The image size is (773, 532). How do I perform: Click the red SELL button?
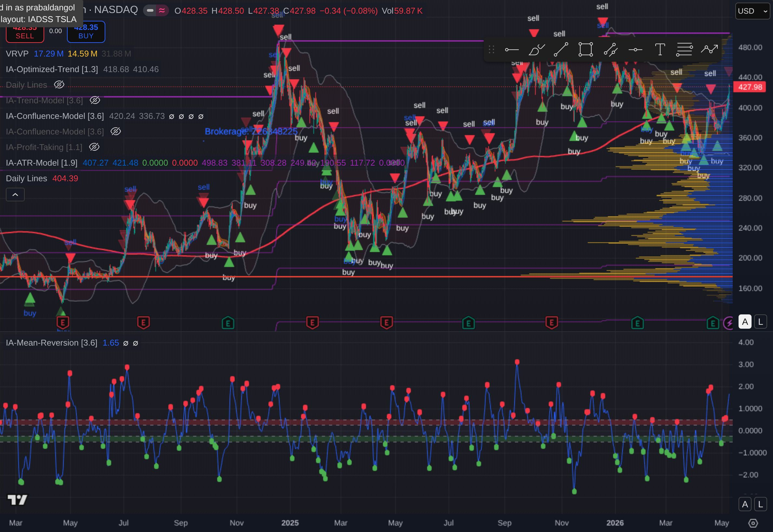coord(25,32)
